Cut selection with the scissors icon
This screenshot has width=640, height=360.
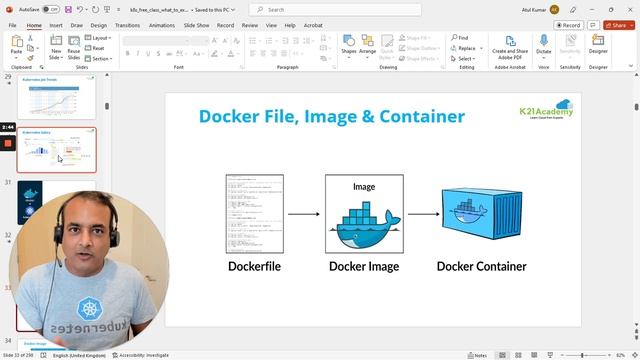coord(30,38)
